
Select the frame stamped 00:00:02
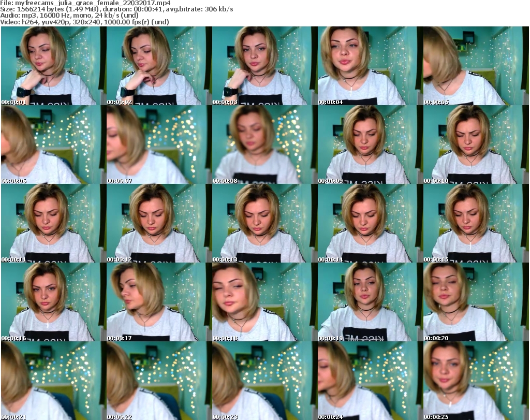coord(159,66)
